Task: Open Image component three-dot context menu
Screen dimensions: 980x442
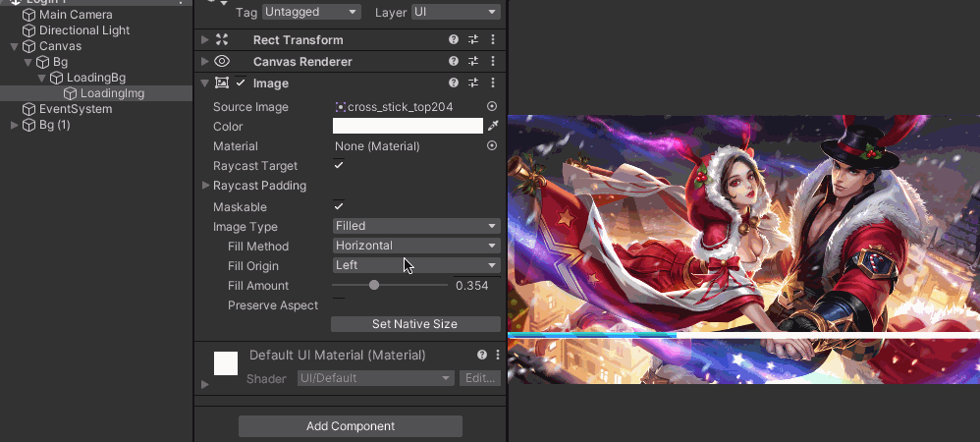Action: [493, 83]
